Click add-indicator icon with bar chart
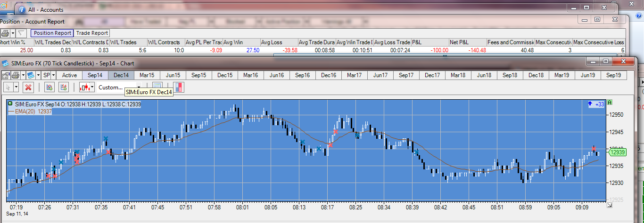 point(64,87)
